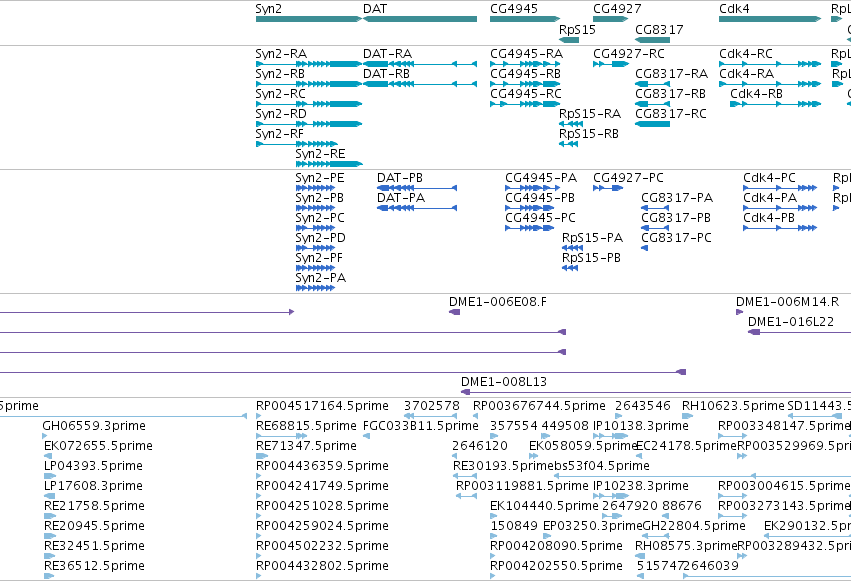The height and width of the screenshot is (581, 851).
Task: Click protein CG8317-PB
Action: click(x=655, y=228)
